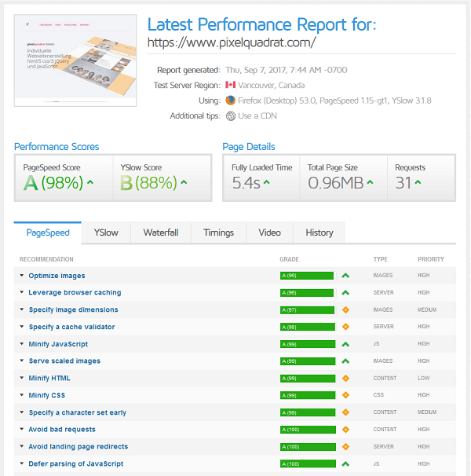Screen dimensions: 471x476
Task: Click the green arrow next to PageSpeed Score
Action: (x=90, y=183)
